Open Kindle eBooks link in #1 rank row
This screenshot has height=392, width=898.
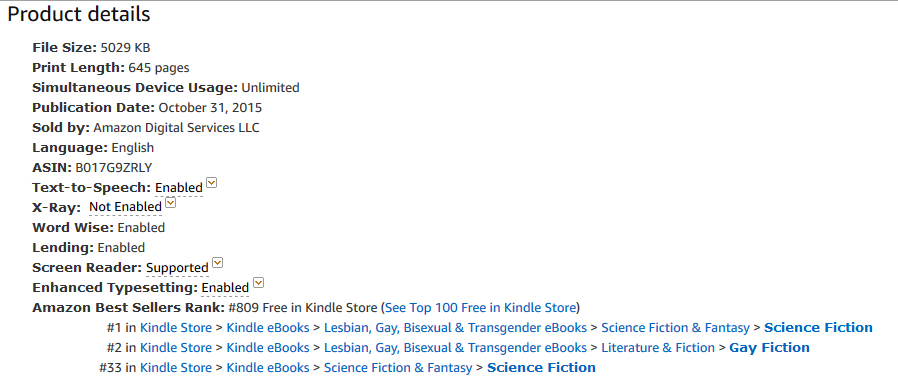(x=268, y=328)
